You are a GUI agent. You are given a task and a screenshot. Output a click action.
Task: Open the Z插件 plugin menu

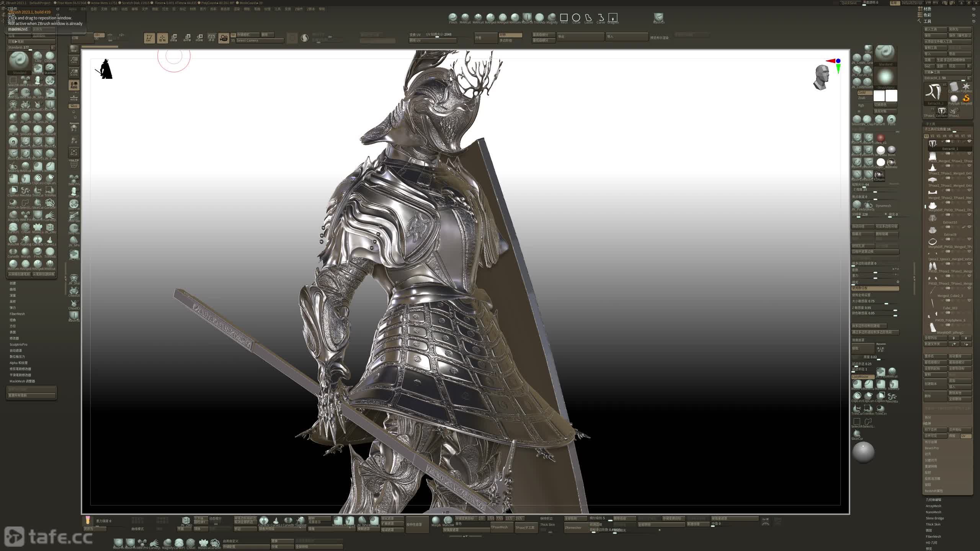point(299,9)
